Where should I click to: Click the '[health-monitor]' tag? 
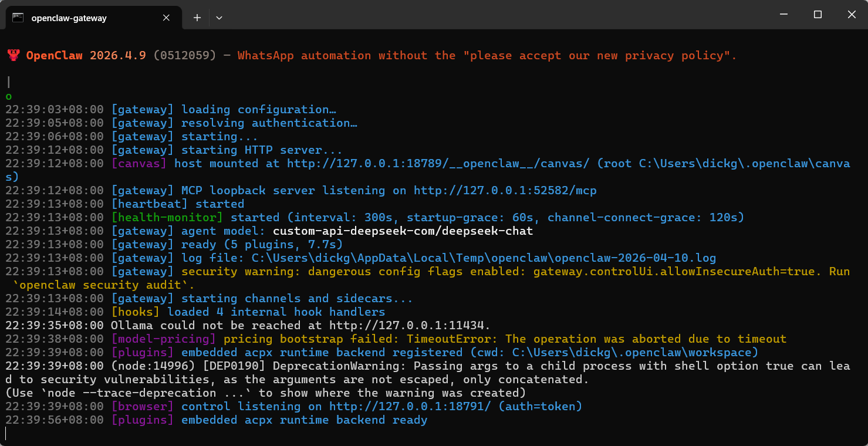point(167,218)
